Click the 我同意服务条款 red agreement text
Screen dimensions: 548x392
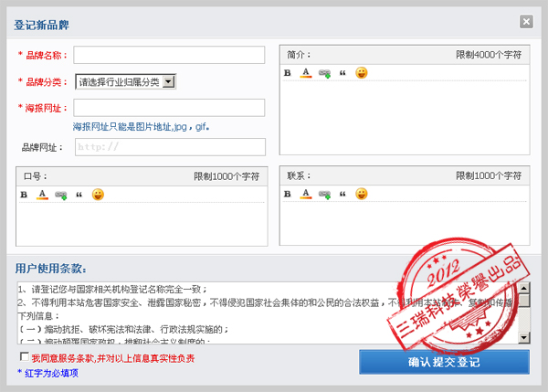click(x=113, y=358)
